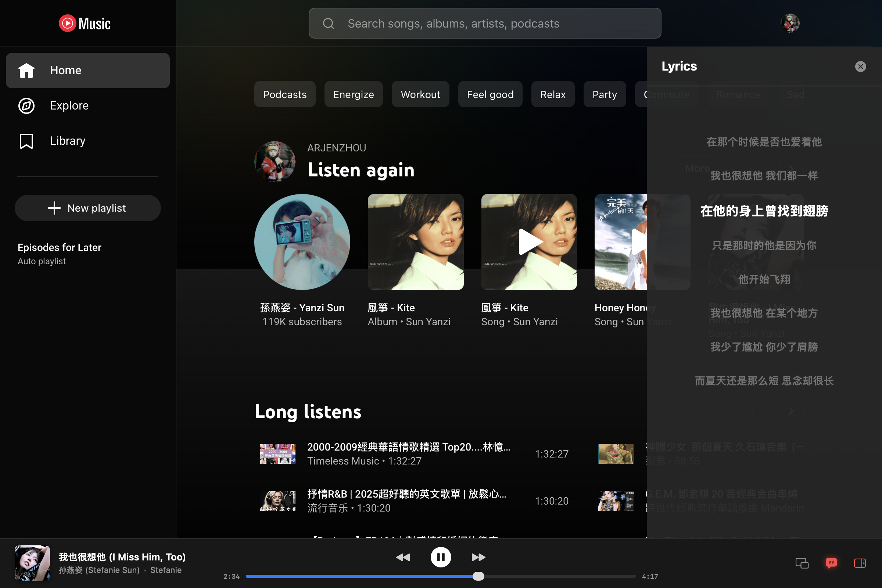Click 孫燕姿 - Yanzi Sun title
Screen dimensions: 882x588
pos(302,308)
